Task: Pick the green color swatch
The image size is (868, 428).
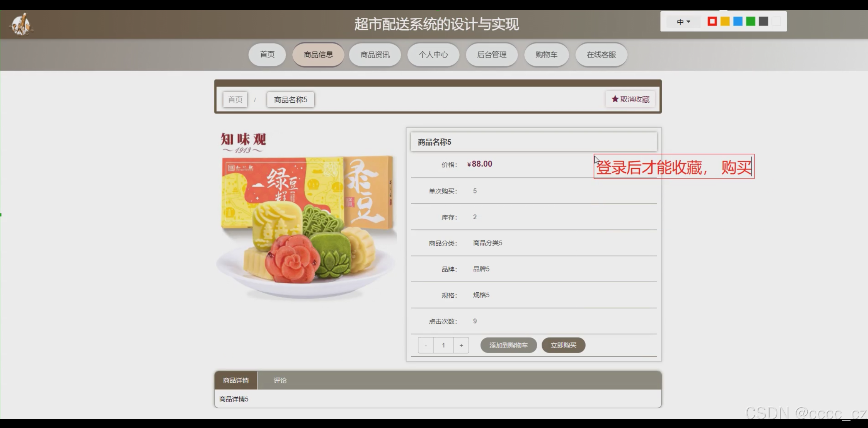Action: [x=750, y=22]
